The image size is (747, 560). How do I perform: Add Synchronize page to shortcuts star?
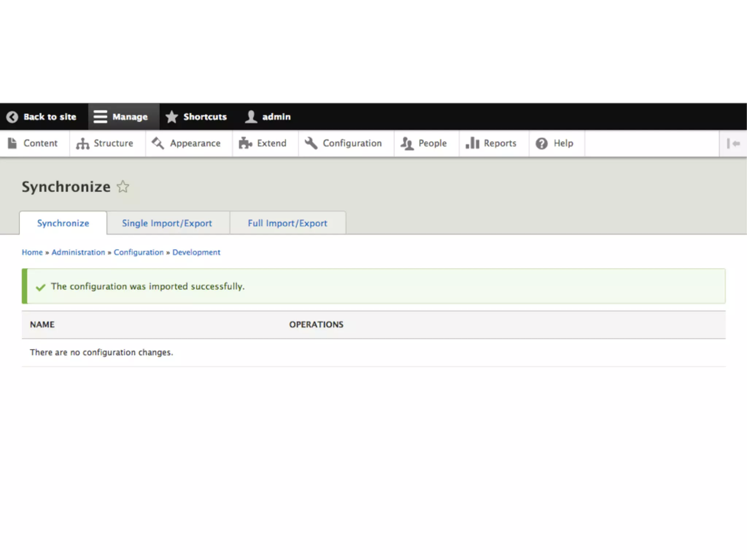tap(123, 187)
